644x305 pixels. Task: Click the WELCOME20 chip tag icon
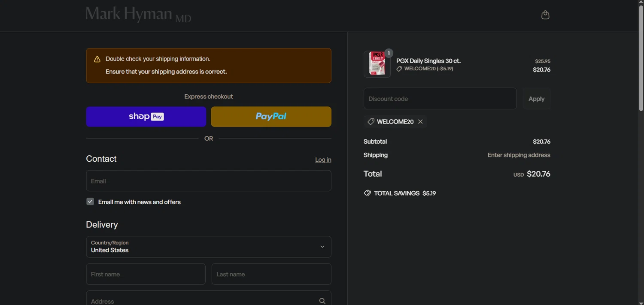pyautogui.click(x=371, y=122)
